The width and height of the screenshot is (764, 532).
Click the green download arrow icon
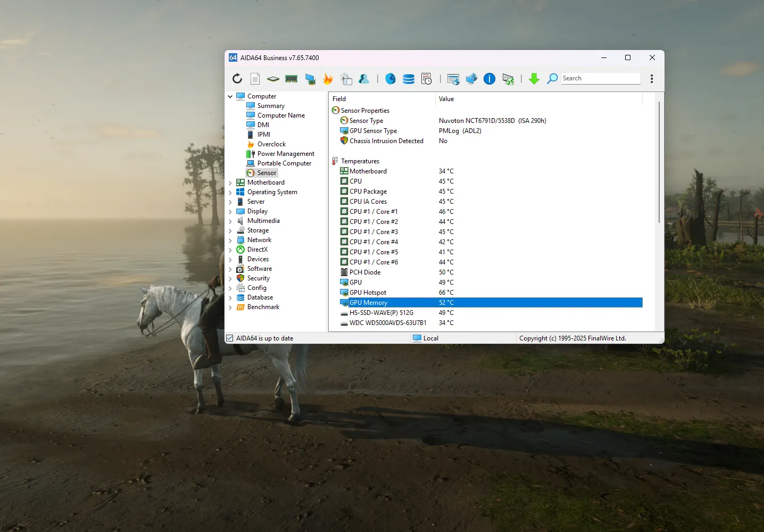(x=534, y=79)
